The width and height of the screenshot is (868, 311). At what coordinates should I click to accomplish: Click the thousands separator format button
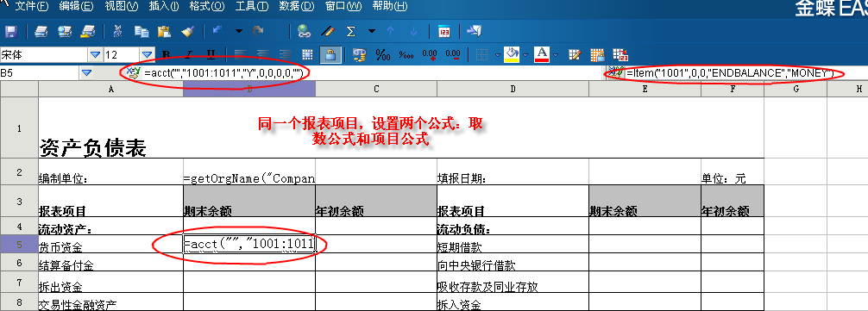pos(406,54)
